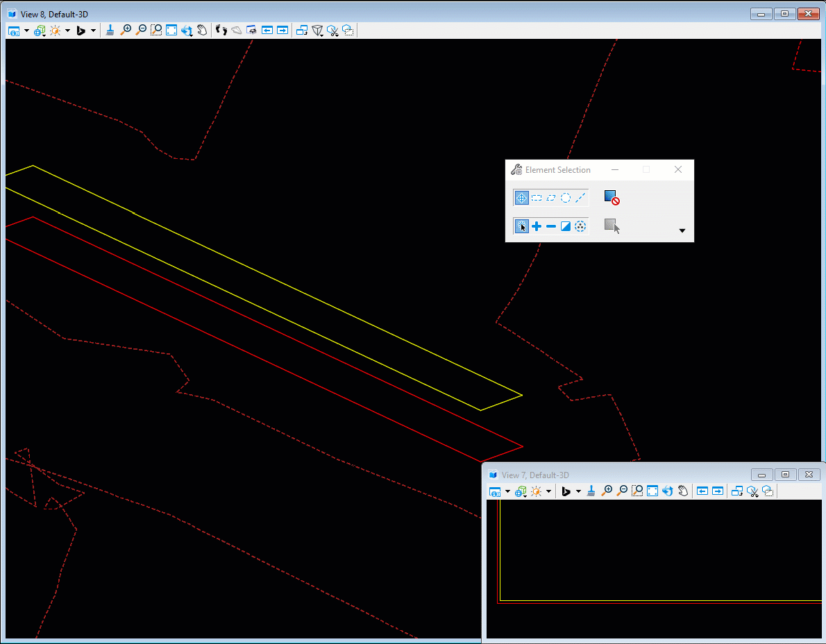Expand Element Selection extended settings arrow
Image resolution: width=826 pixels, height=644 pixels.
coord(682,230)
